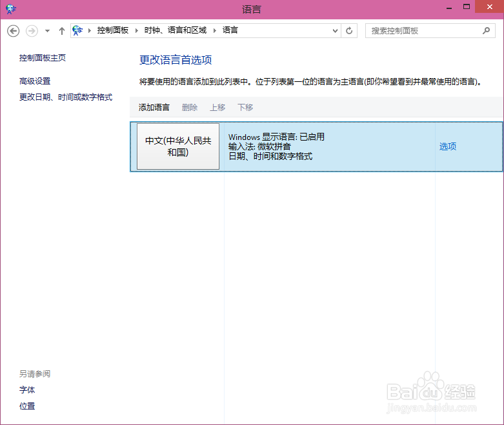Screen dimensions: 504x425
Task: Click the language icon in address bar
Action: [x=77, y=30]
